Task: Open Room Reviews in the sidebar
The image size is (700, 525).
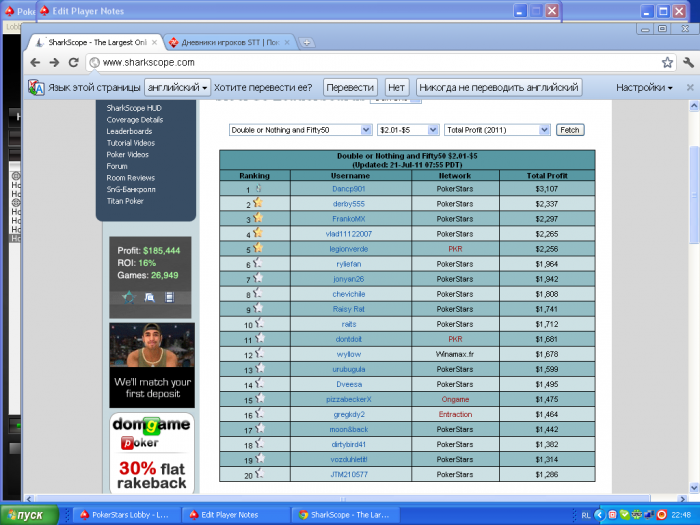Action: coord(130,178)
